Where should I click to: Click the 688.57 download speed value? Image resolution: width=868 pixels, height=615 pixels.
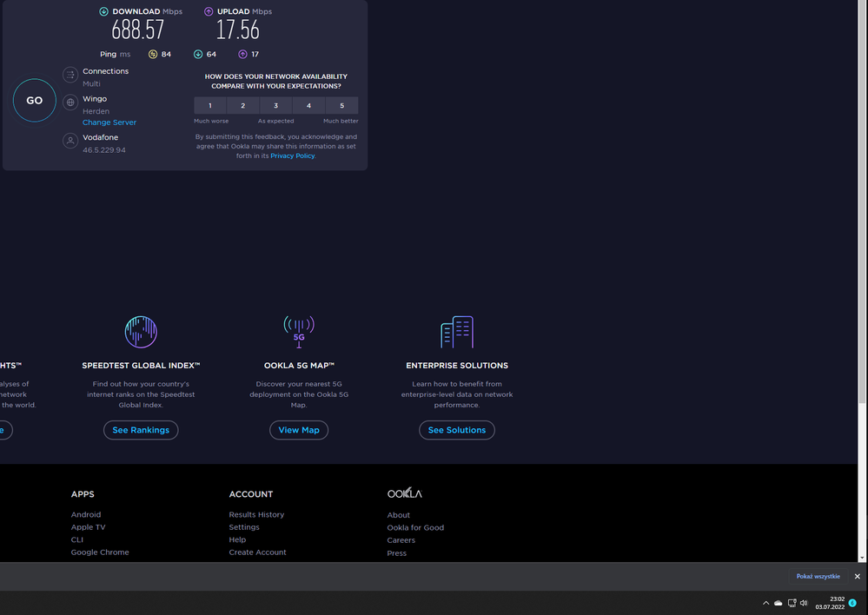tap(138, 30)
